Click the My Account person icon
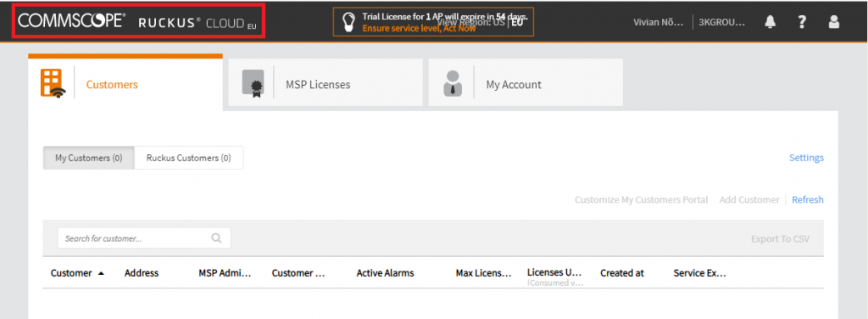 [x=453, y=84]
